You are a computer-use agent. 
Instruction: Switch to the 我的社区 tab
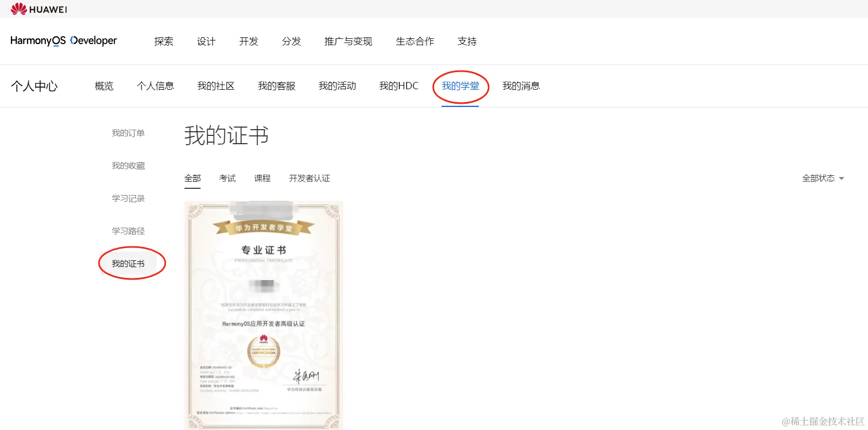tap(216, 86)
